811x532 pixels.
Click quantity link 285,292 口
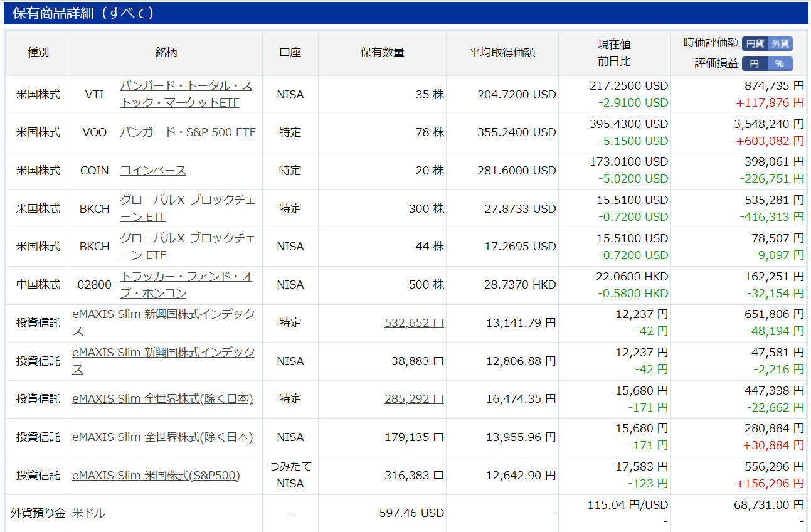(x=414, y=399)
